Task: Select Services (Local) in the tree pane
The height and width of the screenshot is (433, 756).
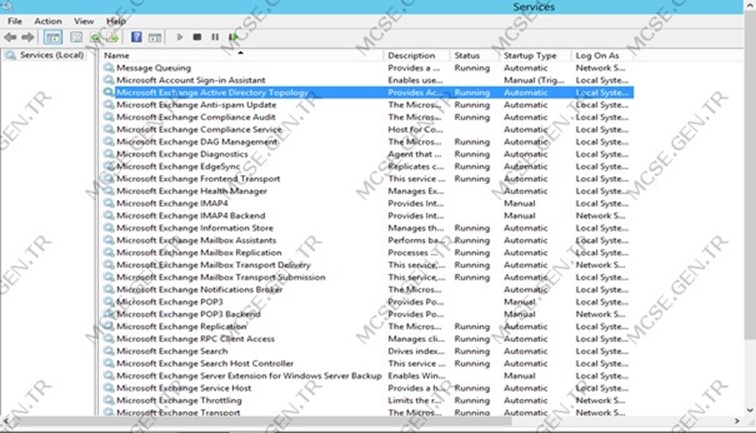Action: coord(52,55)
